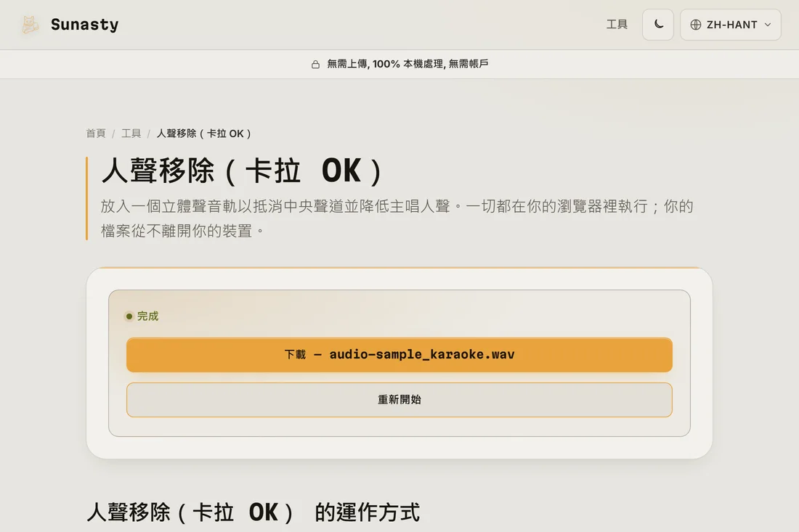
Task: Click the Sunasty cat logo icon
Action: pos(30,25)
